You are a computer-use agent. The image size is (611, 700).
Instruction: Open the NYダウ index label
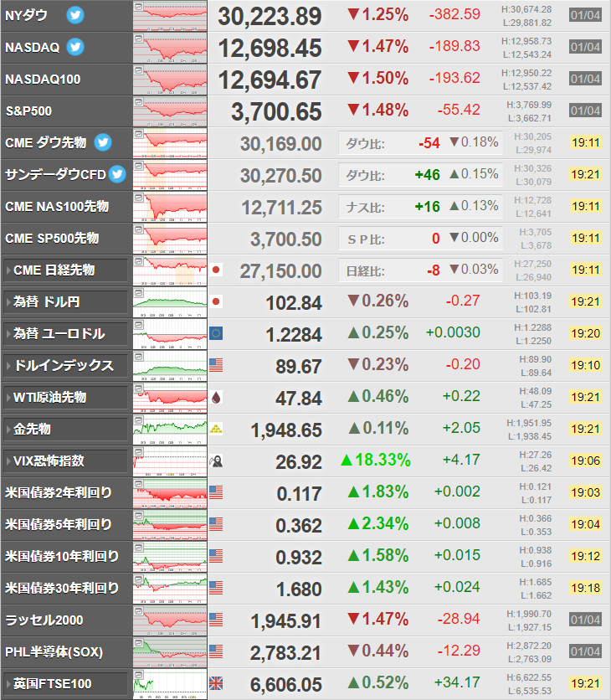[26, 15]
